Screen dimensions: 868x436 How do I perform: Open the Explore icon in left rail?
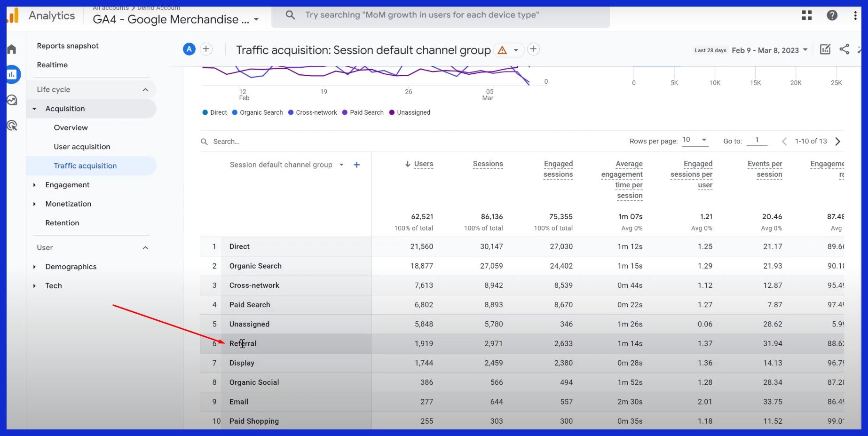pyautogui.click(x=12, y=100)
